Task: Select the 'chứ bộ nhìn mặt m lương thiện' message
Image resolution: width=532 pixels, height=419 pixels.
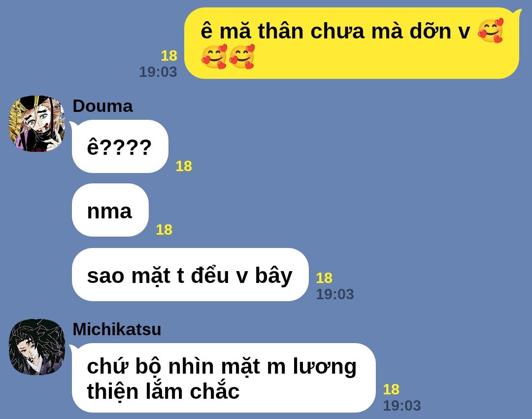Action: (223, 378)
